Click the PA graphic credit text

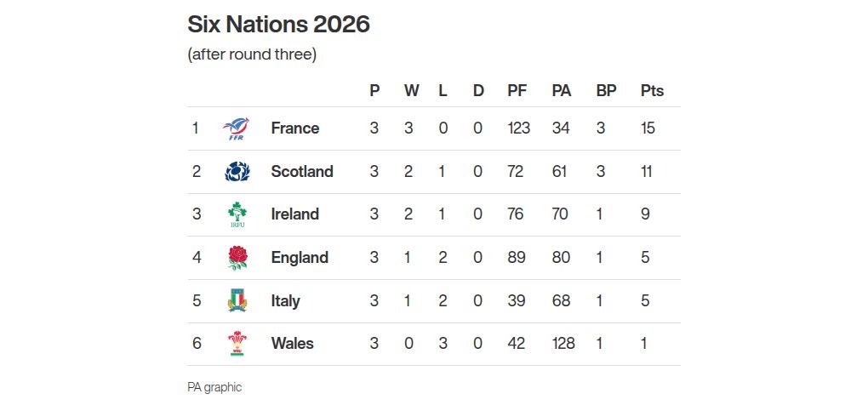click(x=214, y=387)
